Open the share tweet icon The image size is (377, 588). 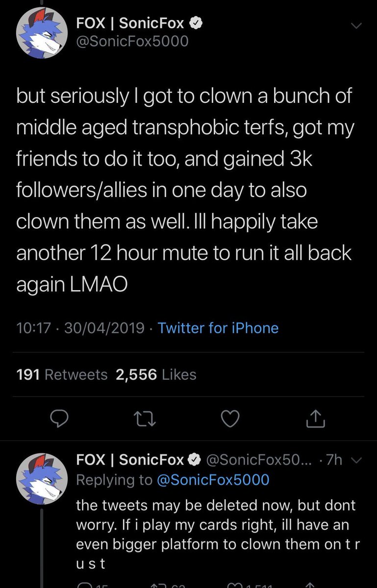tap(315, 418)
